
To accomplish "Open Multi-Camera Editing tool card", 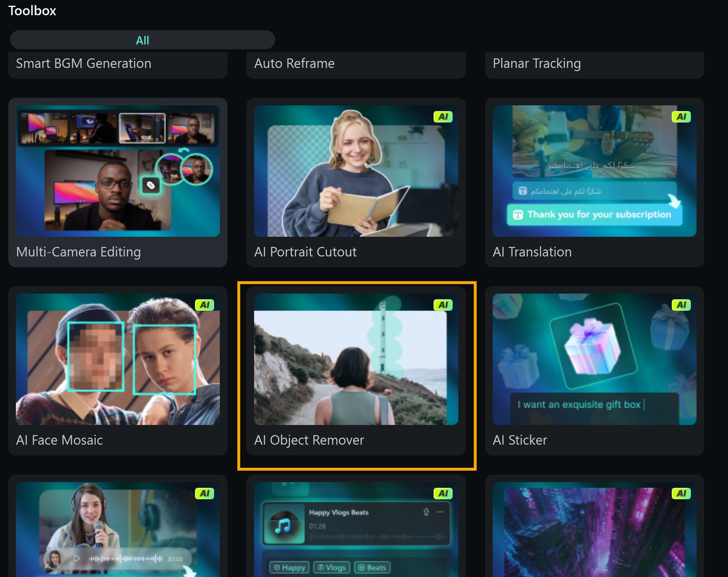I will click(x=118, y=182).
